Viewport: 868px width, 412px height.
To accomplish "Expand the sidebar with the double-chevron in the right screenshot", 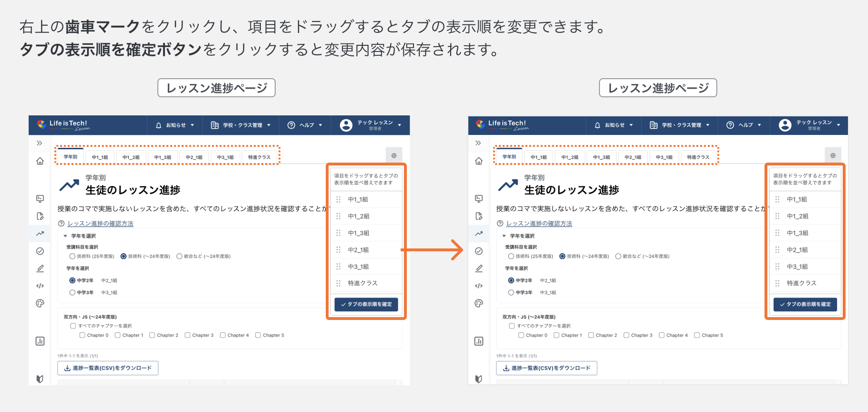I will pyautogui.click(x=478, y=143).
